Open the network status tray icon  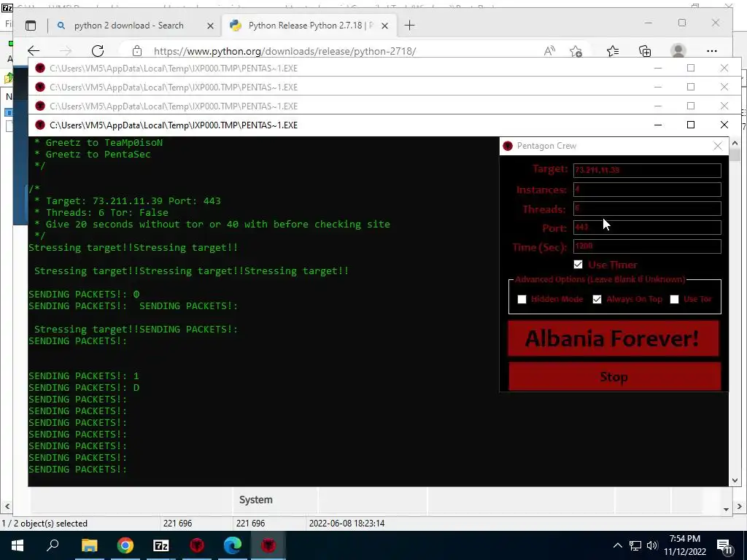(635, 545)
